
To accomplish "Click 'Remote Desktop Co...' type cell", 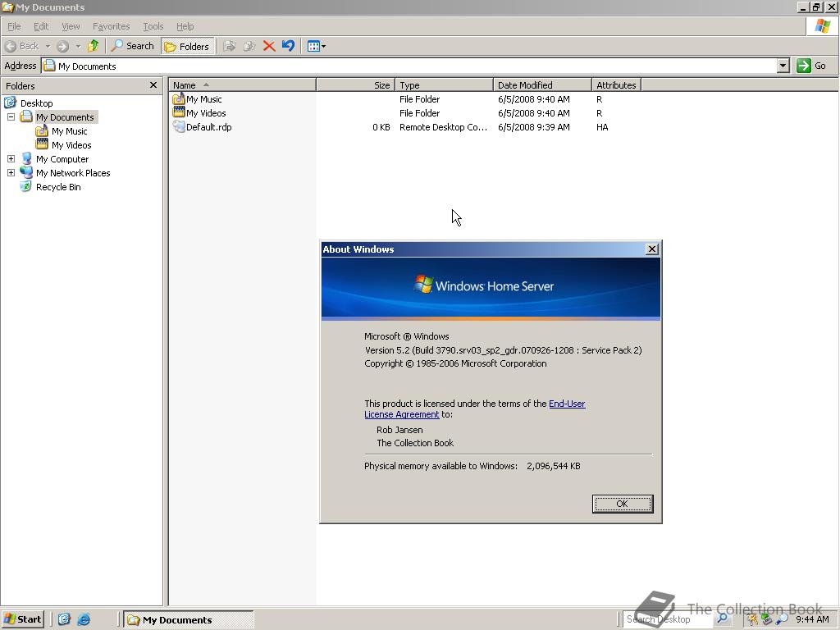I will click(x=443, y=127).
